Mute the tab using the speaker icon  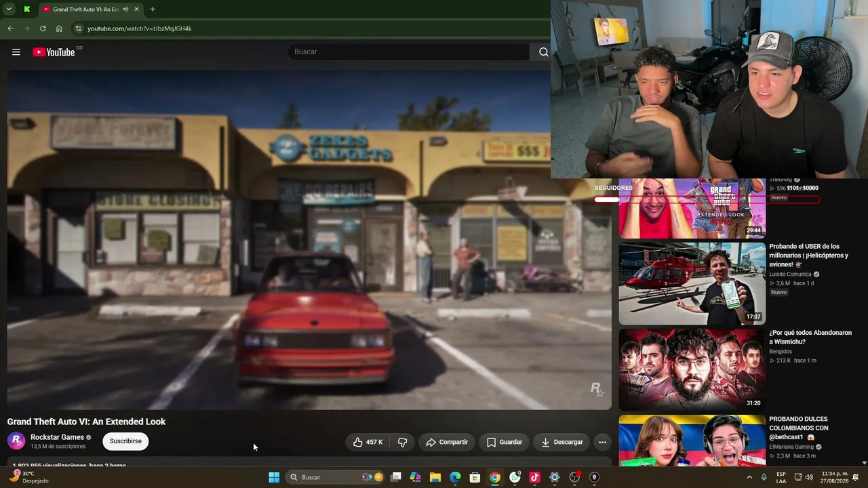tap(125, 9)
